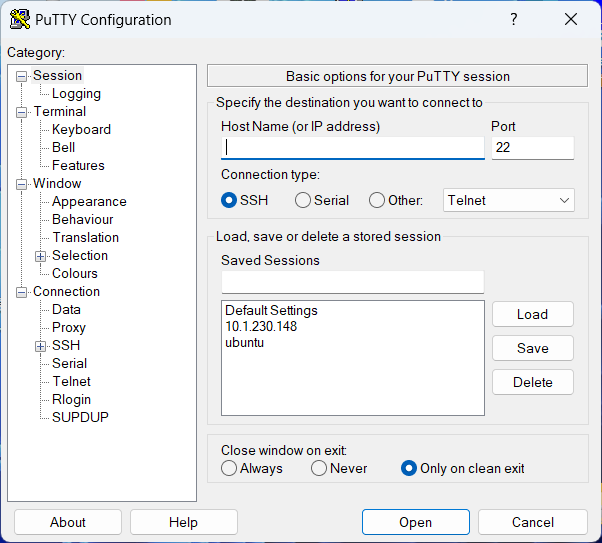602x543 pixels.
Task: Open the Proxy settings category
Action: (x=69, y=328)
